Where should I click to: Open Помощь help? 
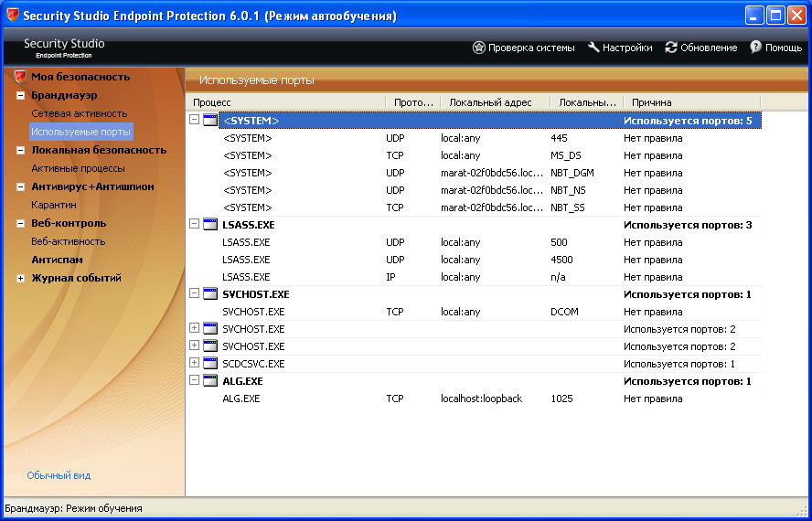[x=775, y=48]
